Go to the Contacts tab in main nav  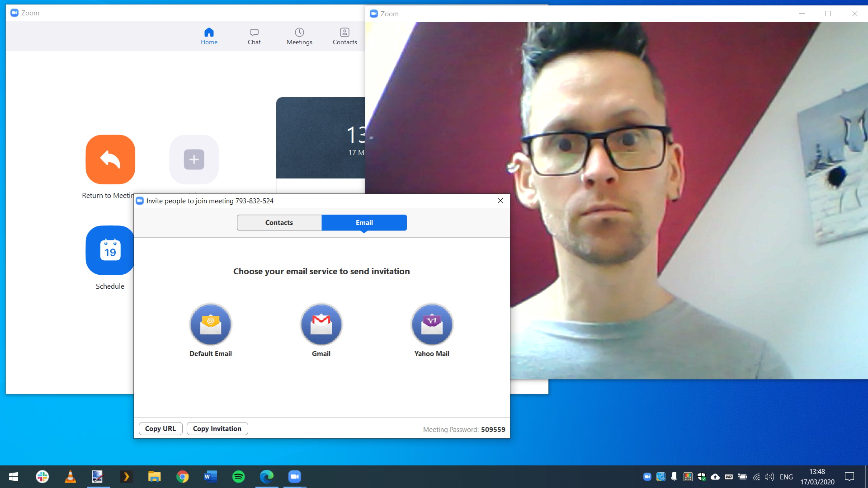(344, 36)
